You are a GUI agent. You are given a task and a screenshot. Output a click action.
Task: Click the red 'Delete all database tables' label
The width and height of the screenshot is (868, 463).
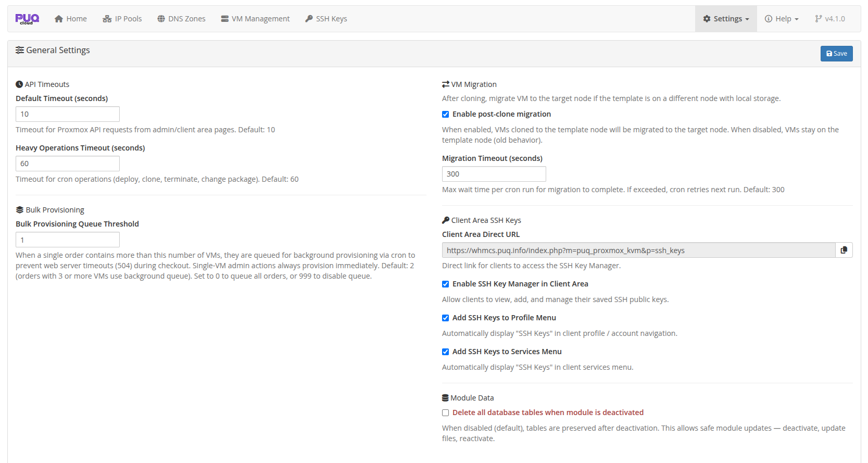(548, 412)
